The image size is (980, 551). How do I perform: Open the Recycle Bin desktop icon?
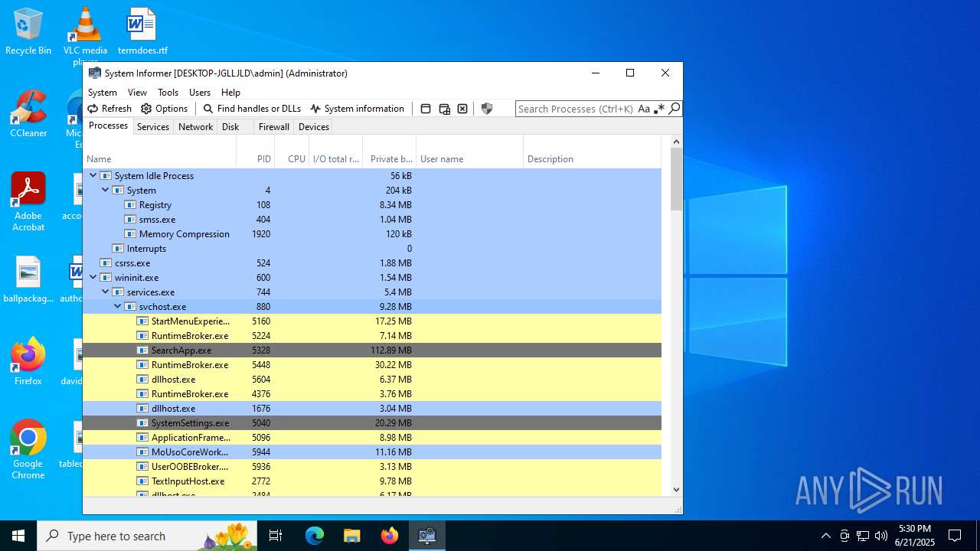point(28,31)
